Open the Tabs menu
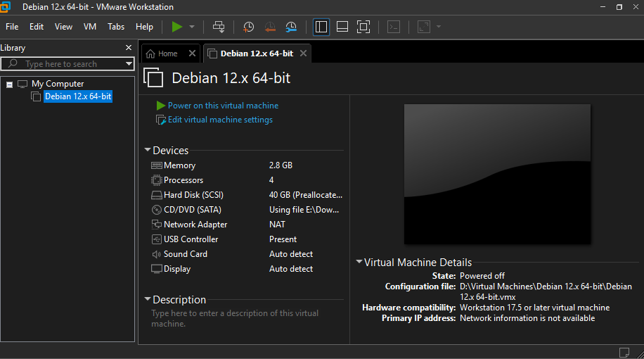The width and height of the screenshot is (644, 359). 116,27
